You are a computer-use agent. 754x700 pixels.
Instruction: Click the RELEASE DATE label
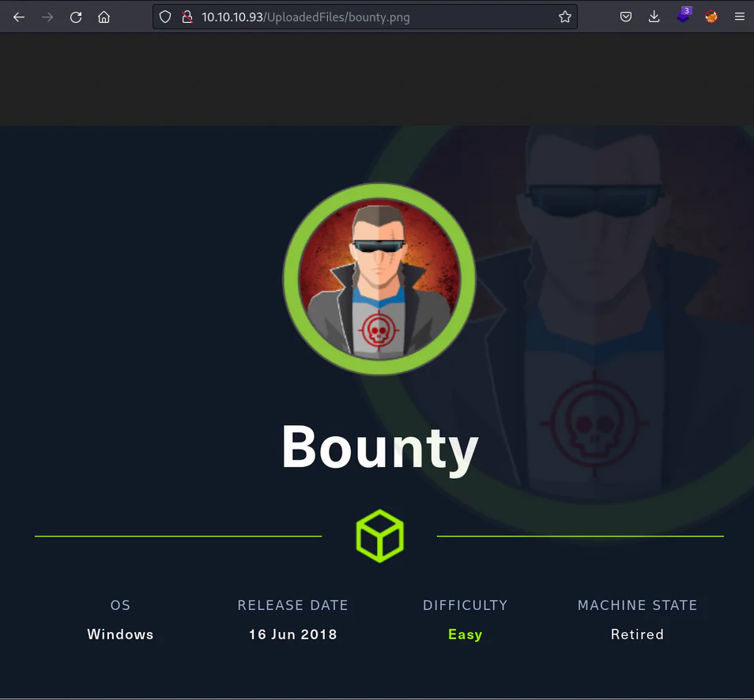coord(293,605)
